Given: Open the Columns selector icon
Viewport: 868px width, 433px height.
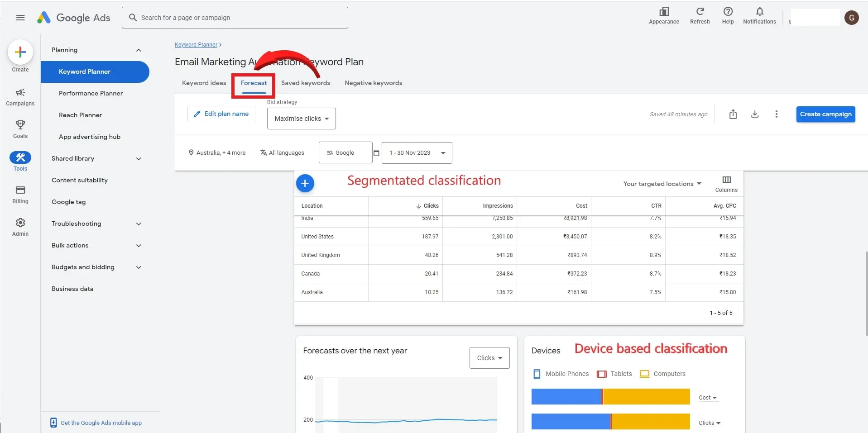Looking at the screenshot, I should (x=726, y=180).
